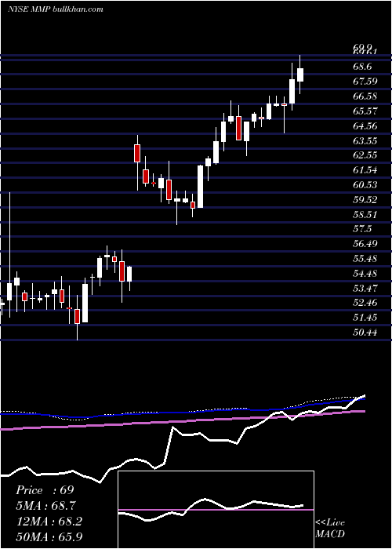The width and height of the screenshot is (392, 549).
Task: Select the 61.54 price axis label
Action: coord(365,170)
